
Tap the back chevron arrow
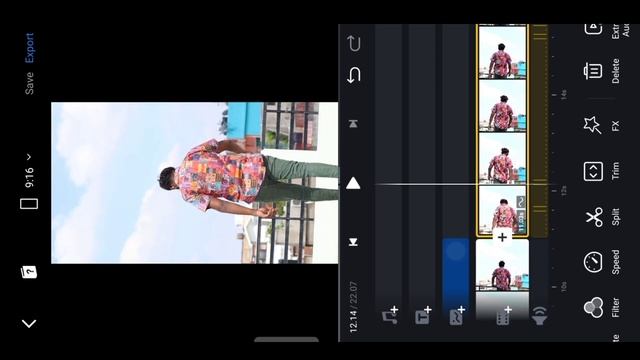(x=29, y=324)
